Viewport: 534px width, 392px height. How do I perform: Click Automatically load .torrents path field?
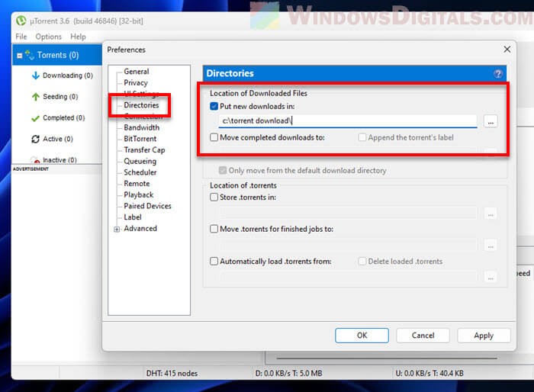[348, 277]
